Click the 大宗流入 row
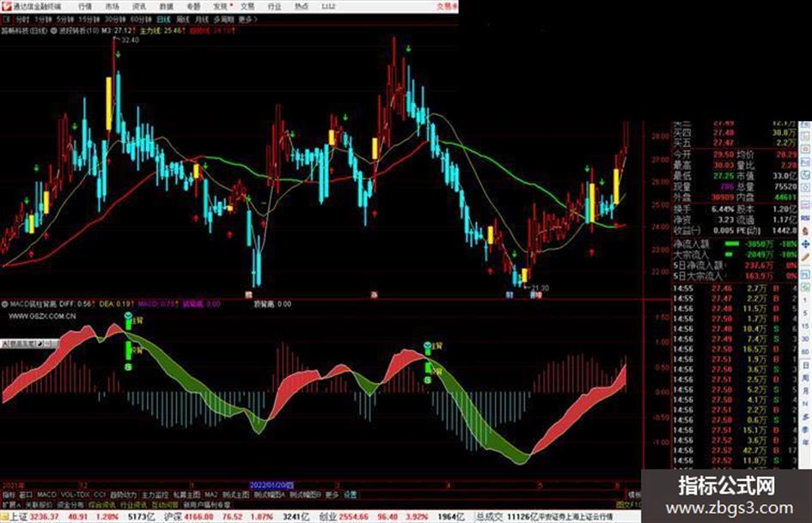 (735, 254)
